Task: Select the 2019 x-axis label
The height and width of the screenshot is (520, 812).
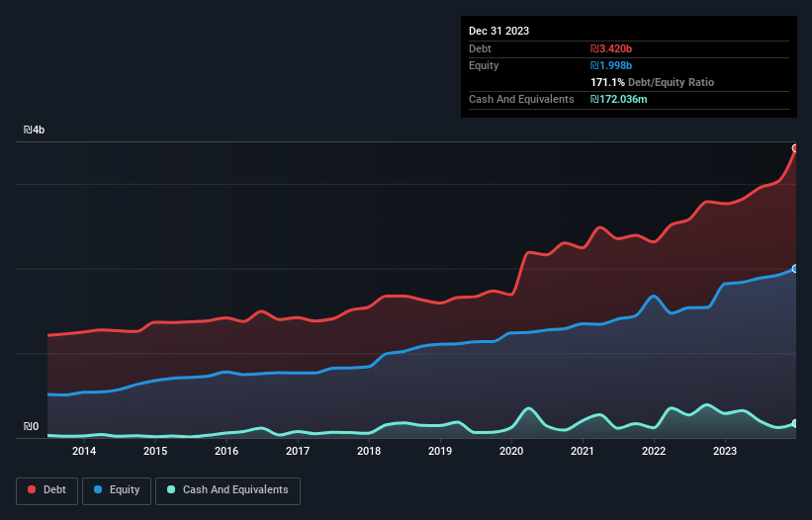Action: tap(440, 451)
